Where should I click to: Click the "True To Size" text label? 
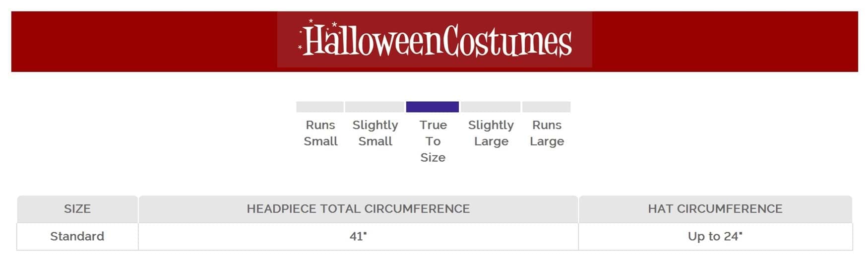pyautogui.click(x=433, y=141)
